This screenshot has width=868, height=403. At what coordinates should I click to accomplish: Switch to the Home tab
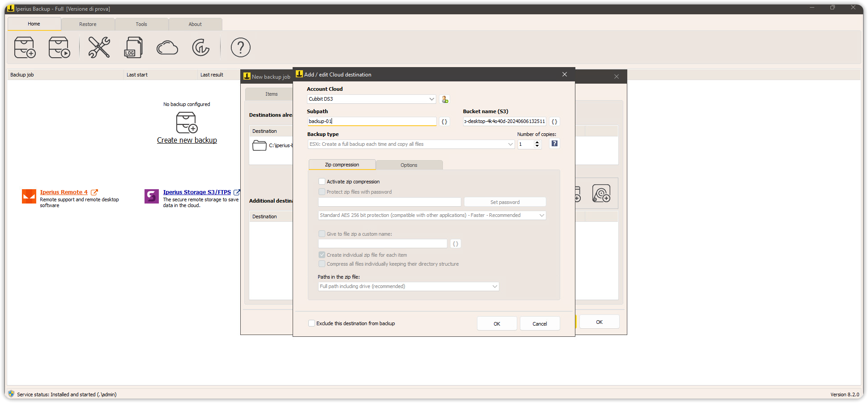click(x=34, y=24)
